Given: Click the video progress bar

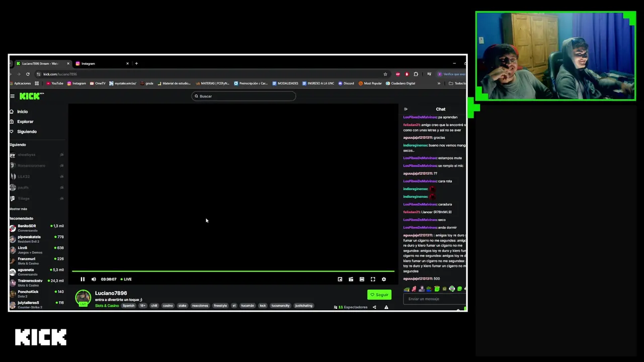Looking at the screenshot, I should point(233,271).
